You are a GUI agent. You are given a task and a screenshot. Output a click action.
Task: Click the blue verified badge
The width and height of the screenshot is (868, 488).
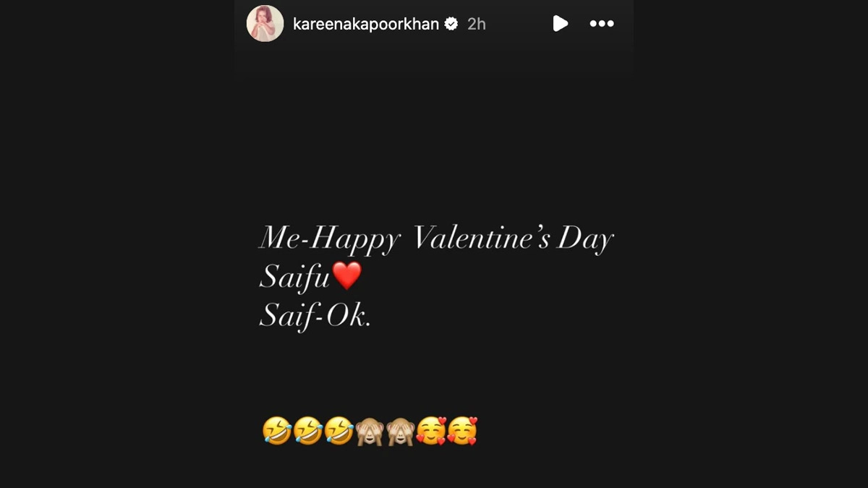tap(451, 24)
